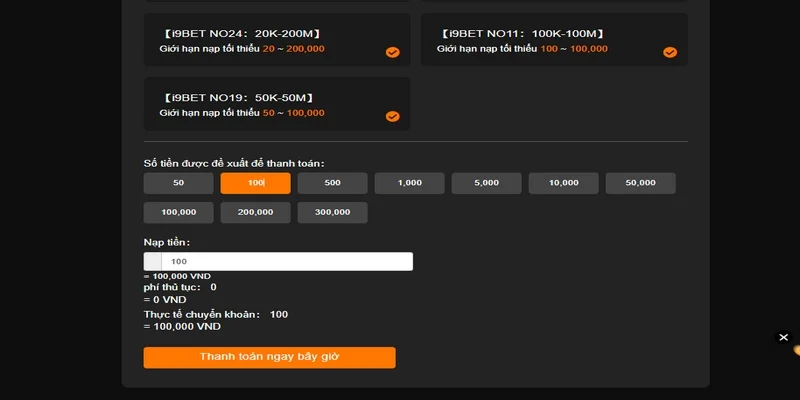
Task: Choose the 50 suggested amount
Action: click(179, 183)
